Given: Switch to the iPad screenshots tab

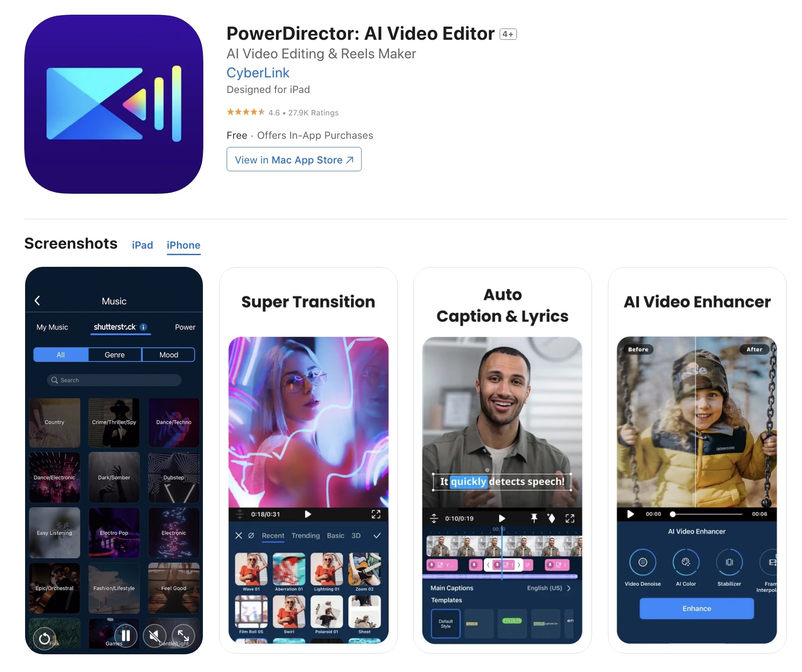Looking at the screenshot, I should coord(142,245).
